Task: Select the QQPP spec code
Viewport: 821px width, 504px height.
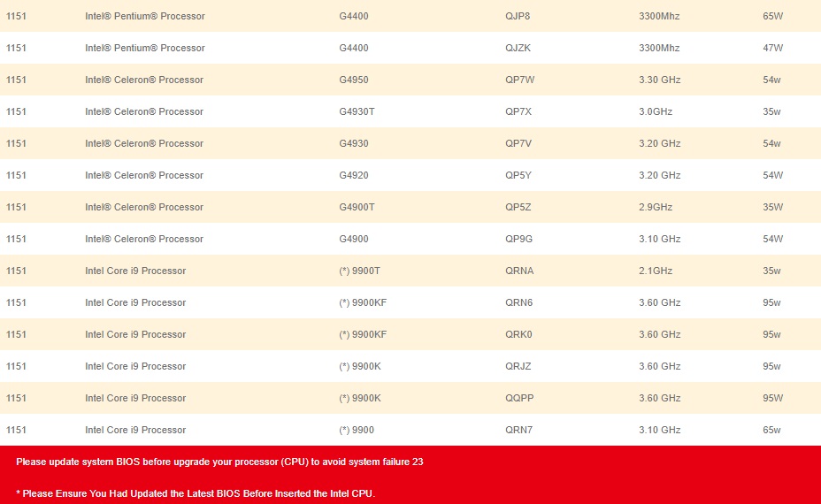Action: click(519, 398)
